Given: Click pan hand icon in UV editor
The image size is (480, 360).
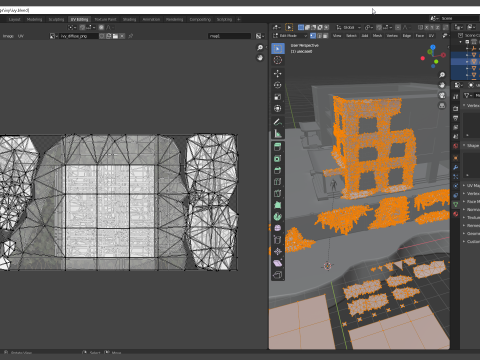Looking at the screenshot, I should [x=260, y=58].
